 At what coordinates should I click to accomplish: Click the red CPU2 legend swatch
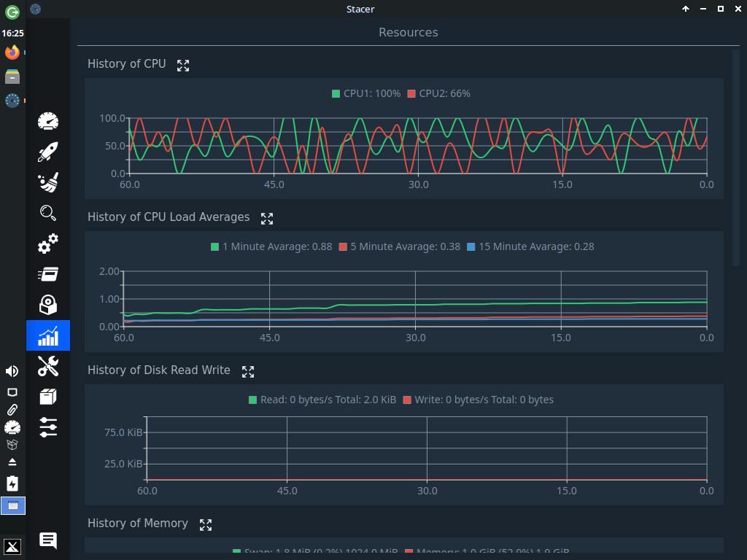[411, 94]
